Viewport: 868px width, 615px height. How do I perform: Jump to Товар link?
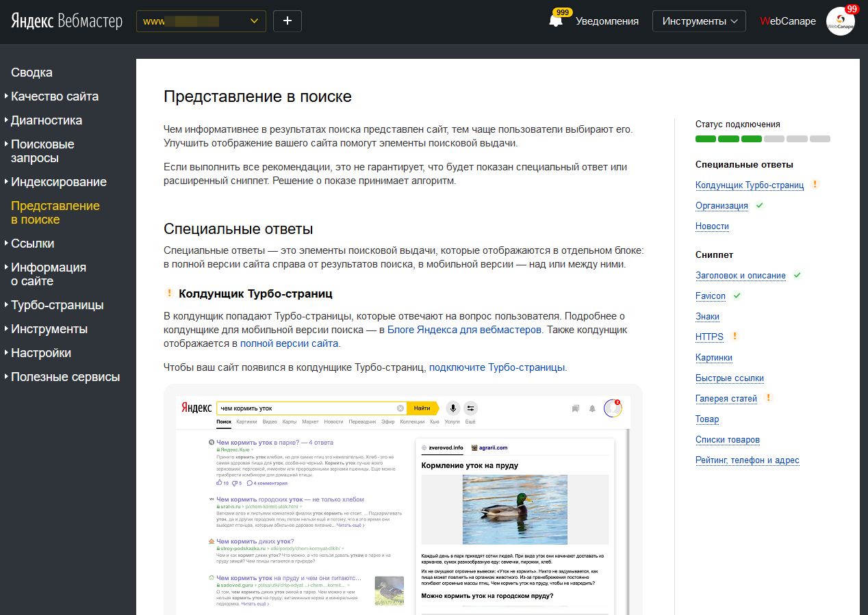(707, 419)
